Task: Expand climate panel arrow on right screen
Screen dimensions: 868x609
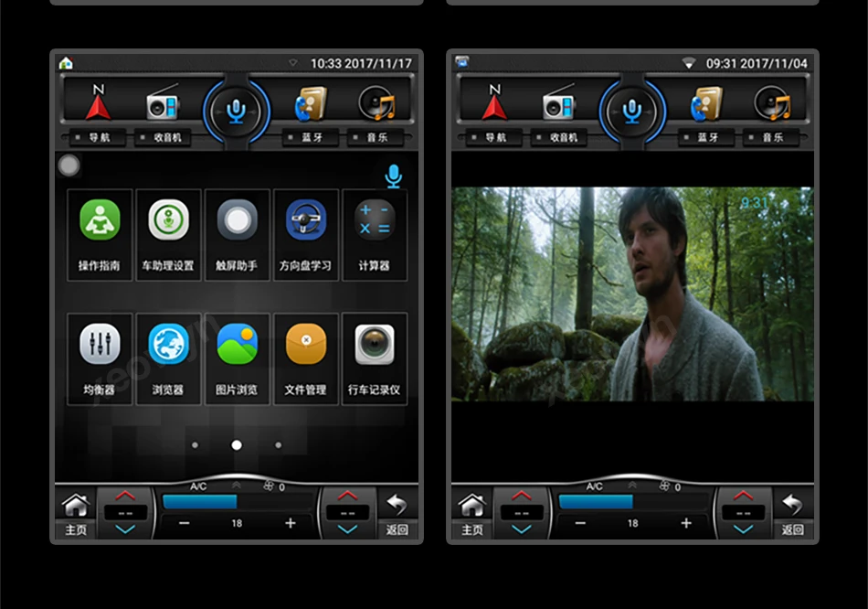Action: [632, 485]
